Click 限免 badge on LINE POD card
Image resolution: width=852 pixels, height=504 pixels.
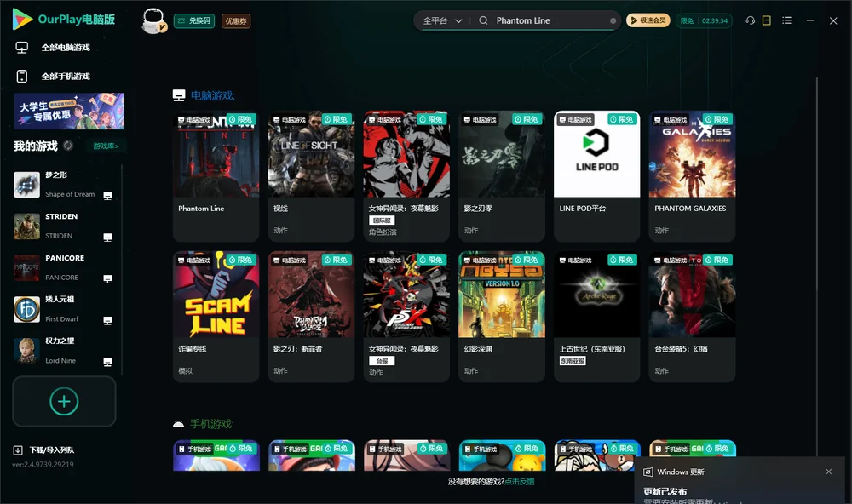(x=622, y=119)
